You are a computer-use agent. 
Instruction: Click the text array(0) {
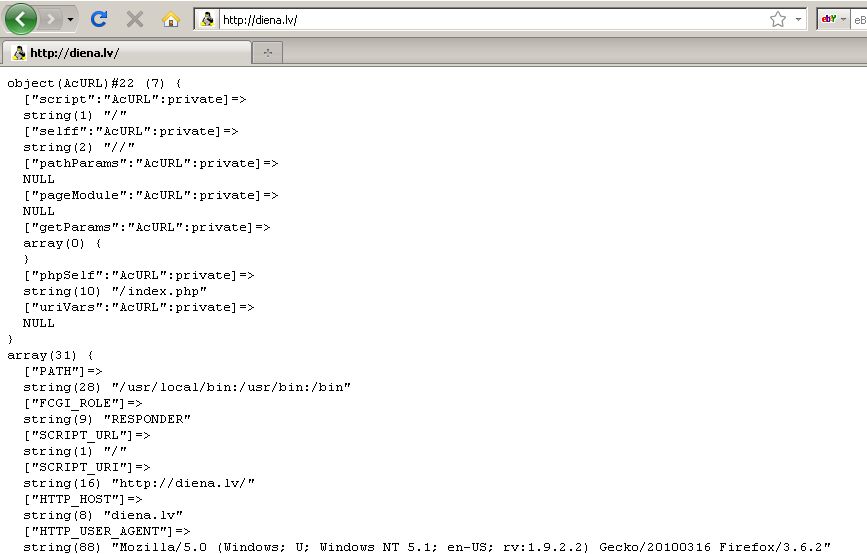click(62, 243)
